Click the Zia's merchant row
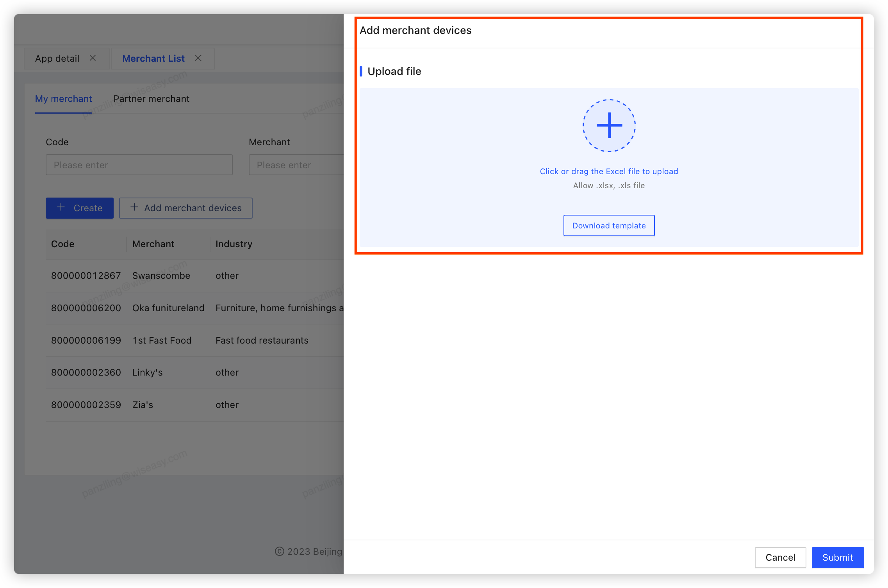Viewport: 888px width, 588px height. (x=143, y=405)
